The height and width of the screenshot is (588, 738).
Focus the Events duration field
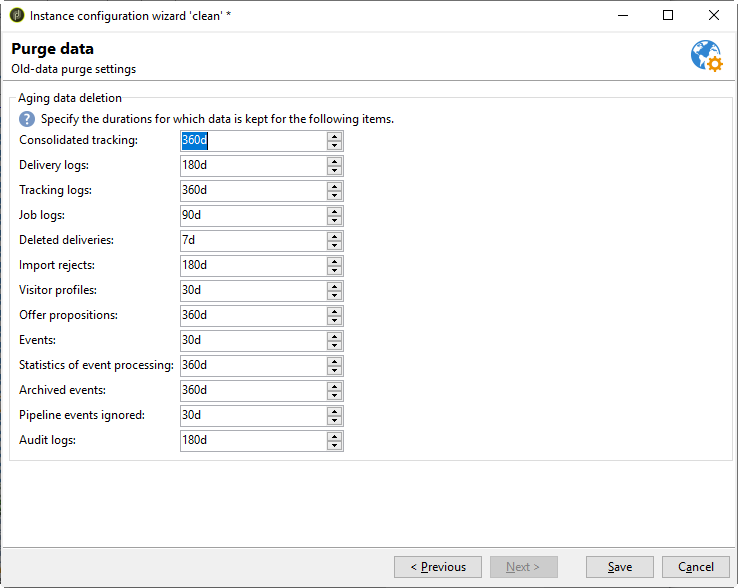click(253, 340)
